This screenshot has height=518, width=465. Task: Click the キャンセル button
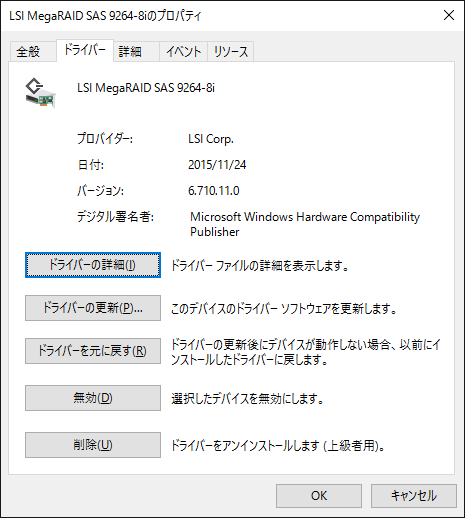414,496
